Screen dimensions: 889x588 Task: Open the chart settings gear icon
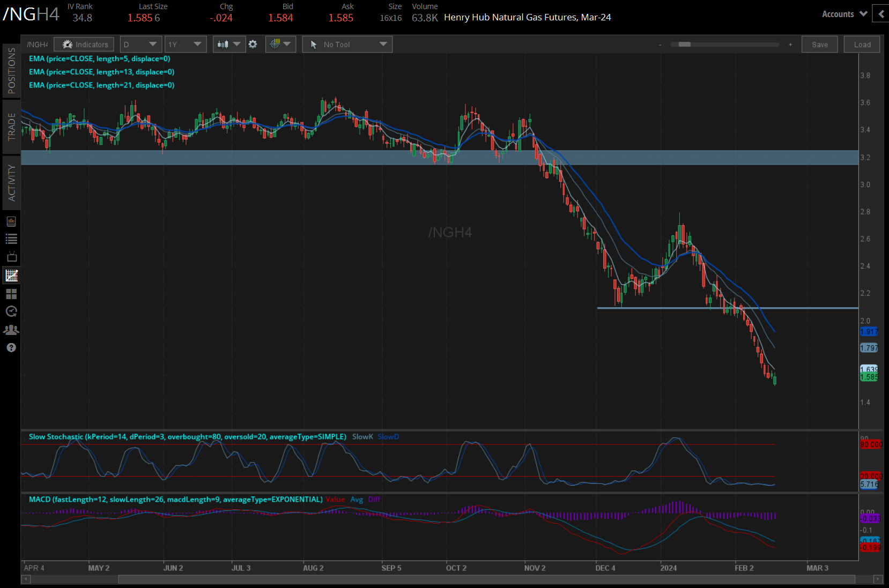pyautogui.click(x=253, y=44)
